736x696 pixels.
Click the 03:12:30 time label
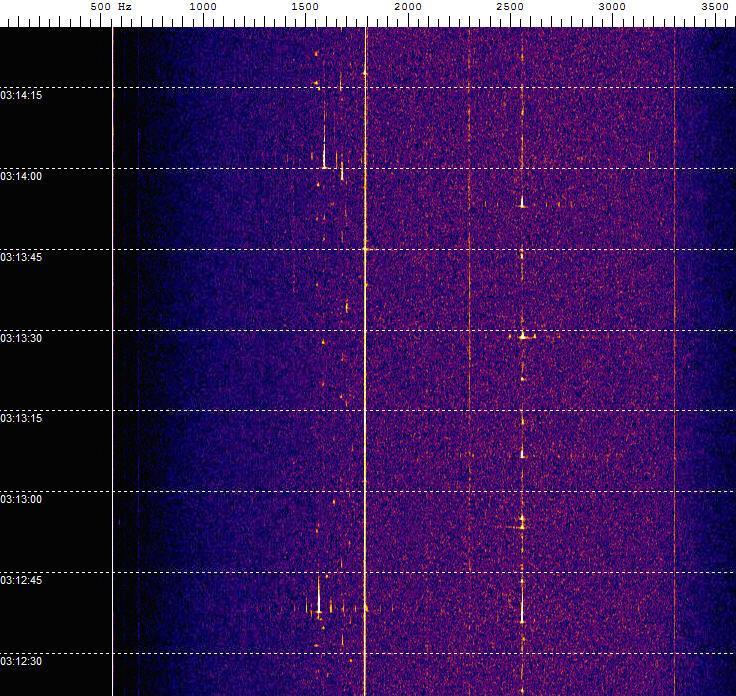[21, 661]
